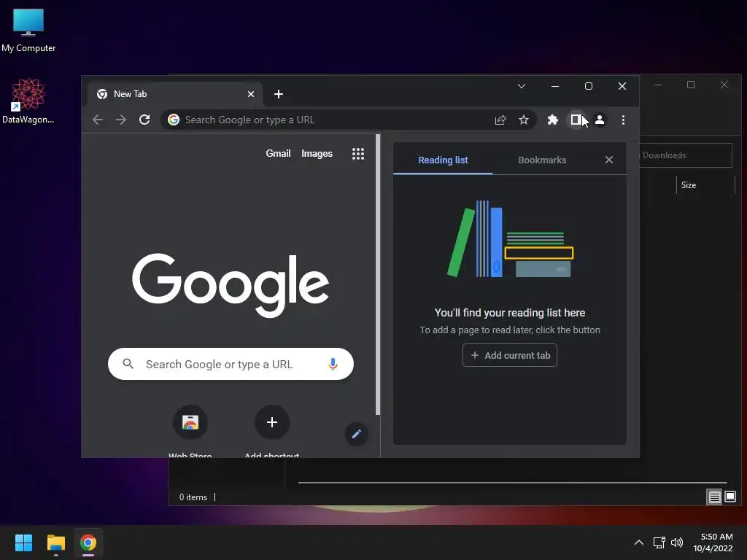Open the taskbar clock and date
This screenshot has width=747, height=560.
(x=713, y=542)
